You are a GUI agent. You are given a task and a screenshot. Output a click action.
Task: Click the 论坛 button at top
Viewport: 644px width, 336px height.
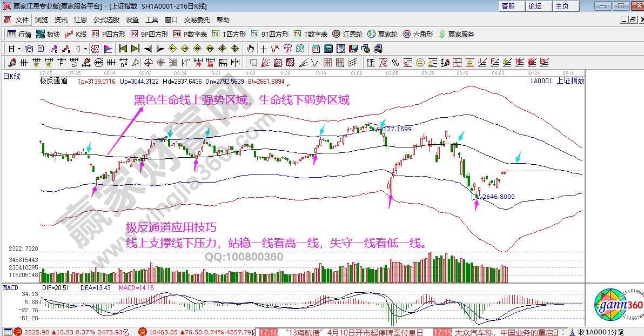[x=535, y=6]
